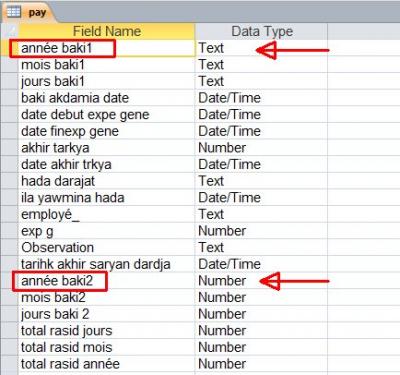Click the table icon on pay tab

tap(14, 12)
